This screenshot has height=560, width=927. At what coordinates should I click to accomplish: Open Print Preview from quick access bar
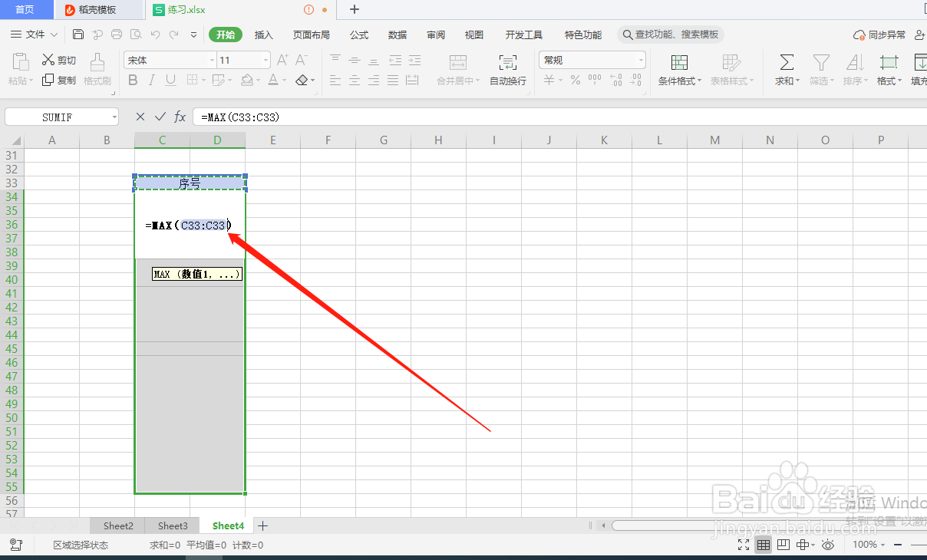coord(136,35)
